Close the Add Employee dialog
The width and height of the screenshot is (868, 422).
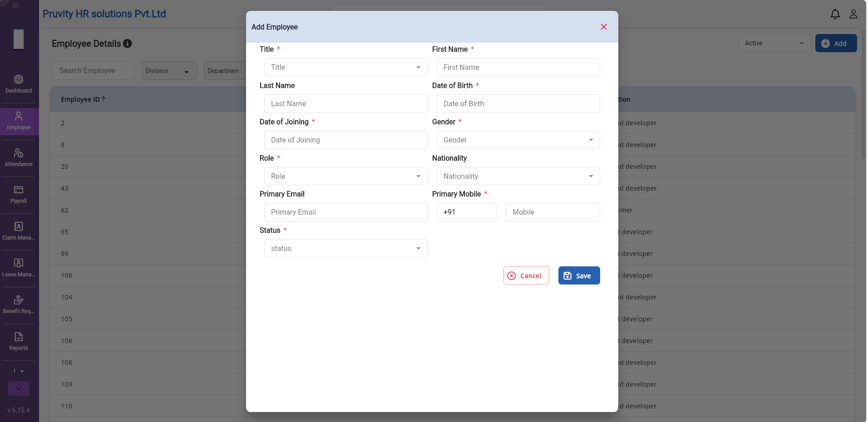coord(604,27)
